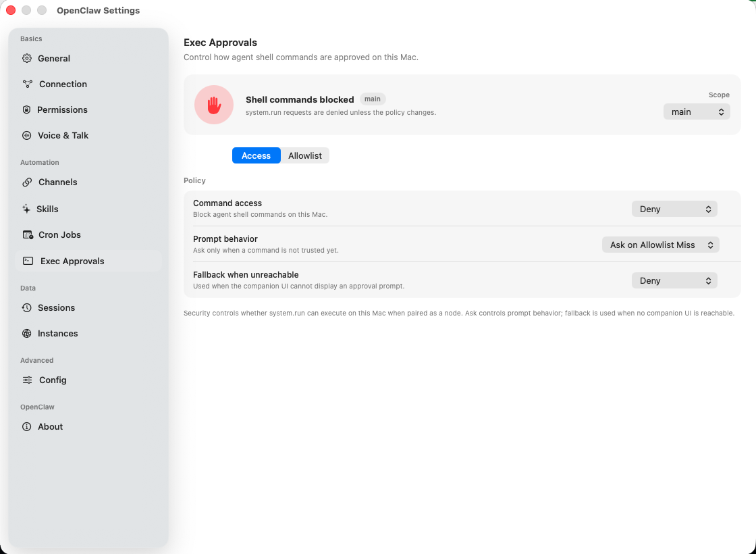Click the Shell commands blocked heading
The height and width of the screenshot is (554, 756).
(300, 99)
